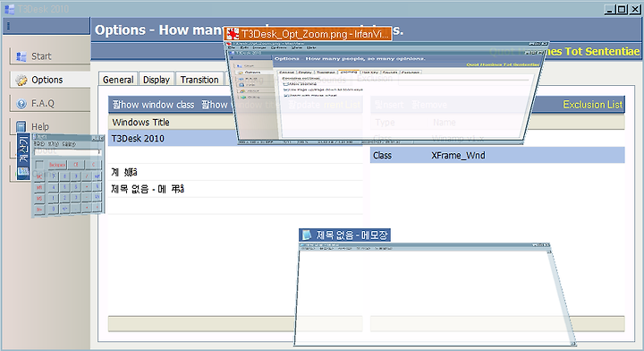Switch to the General tab
The image size is (644, 351).
[x=118, y=80]
